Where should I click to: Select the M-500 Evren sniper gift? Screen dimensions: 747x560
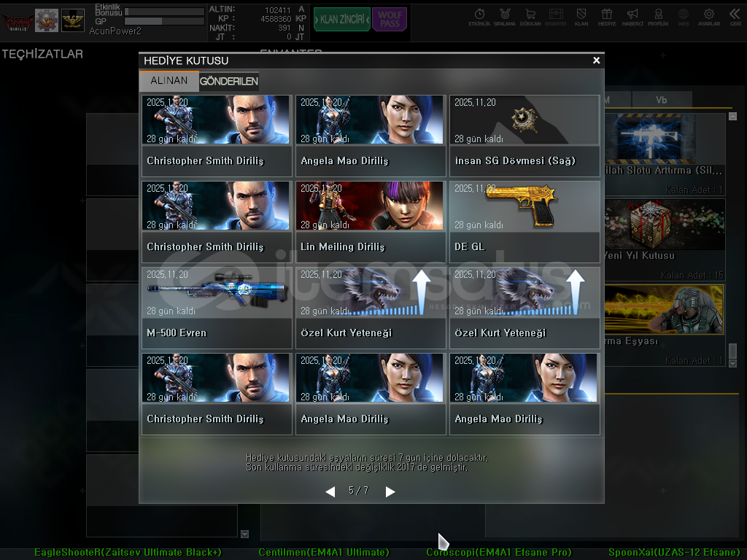[x=217, y=308]
